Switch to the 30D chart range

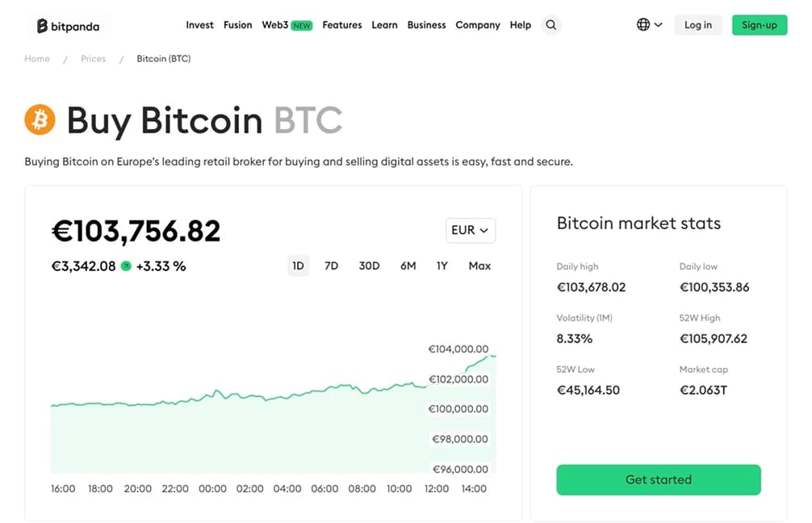coord(369,266)
